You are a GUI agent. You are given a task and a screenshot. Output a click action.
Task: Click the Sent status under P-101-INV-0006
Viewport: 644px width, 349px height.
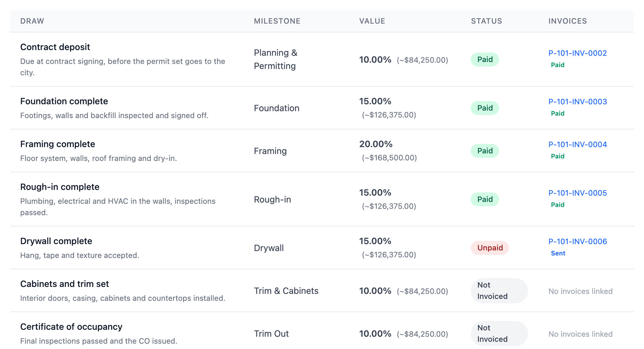click(x=558, y=253)
